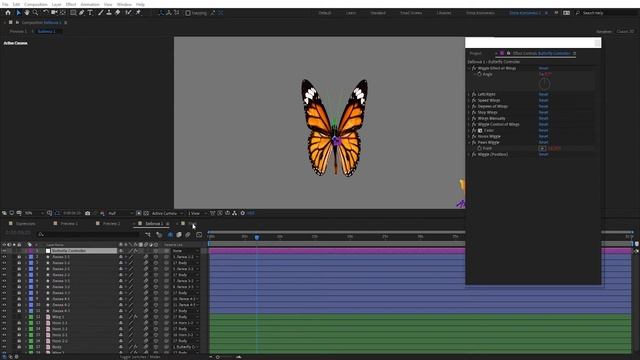The height and width of the screenshot is (360, 640).
Task: Switch to the Project panel tab
Action: tap(475, 53)
